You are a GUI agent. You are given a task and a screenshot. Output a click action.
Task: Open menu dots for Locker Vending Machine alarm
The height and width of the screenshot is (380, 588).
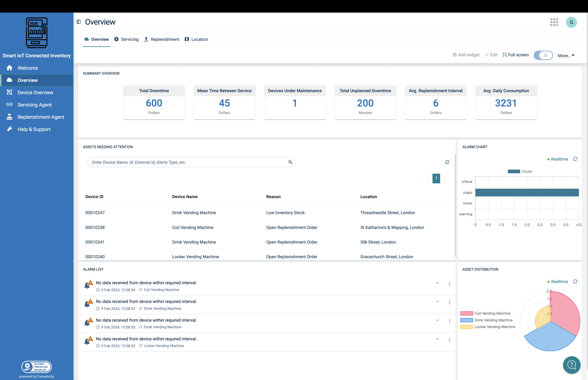[449, 340]
